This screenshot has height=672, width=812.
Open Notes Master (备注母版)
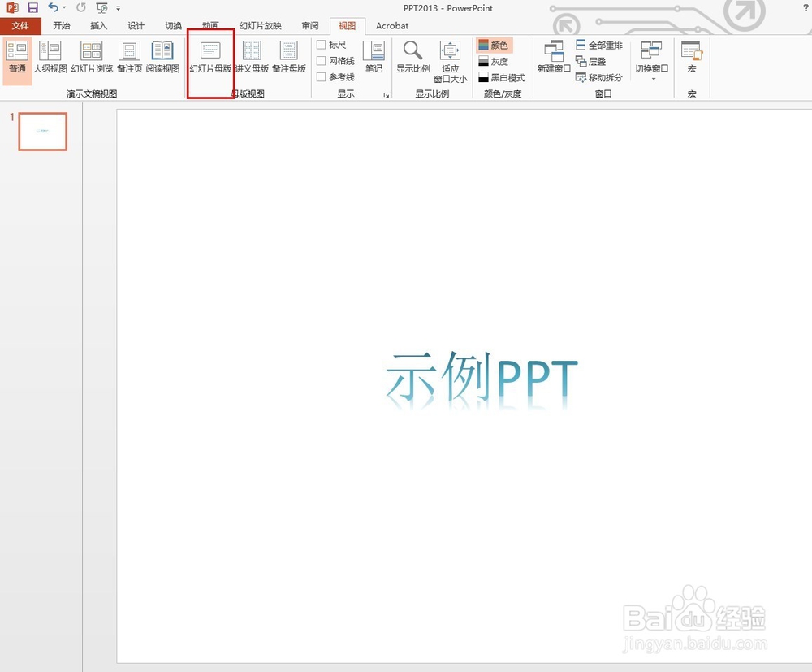point(289,58)
